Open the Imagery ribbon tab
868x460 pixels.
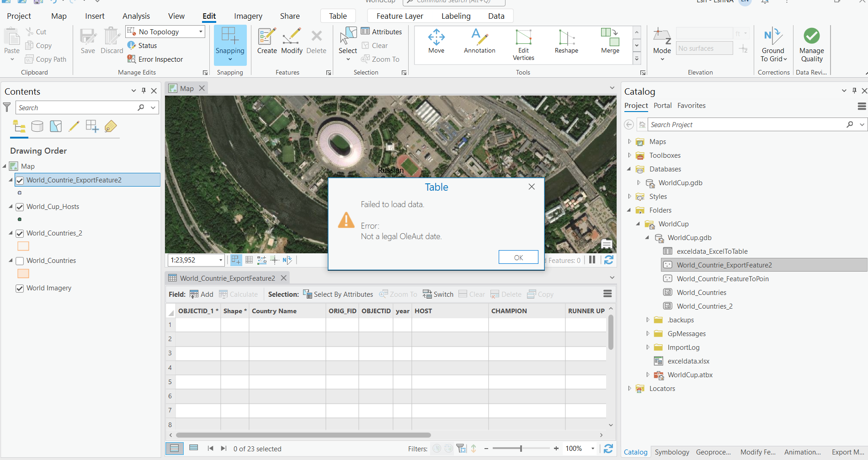click(248, 16)
